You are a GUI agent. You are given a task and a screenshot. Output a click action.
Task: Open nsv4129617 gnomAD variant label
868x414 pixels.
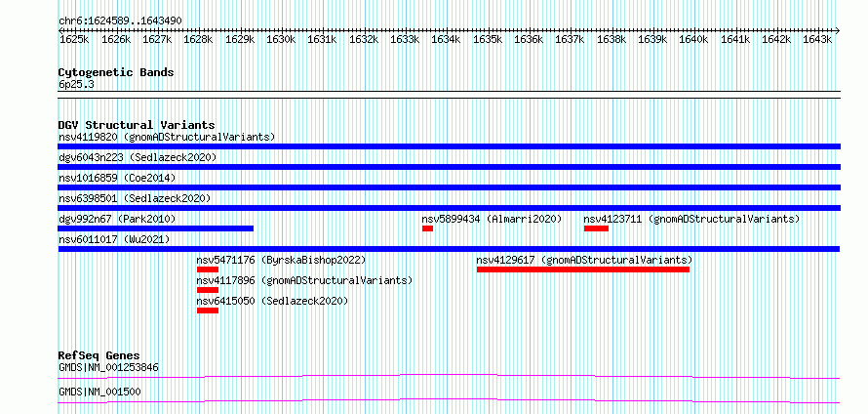click(584, 260)
